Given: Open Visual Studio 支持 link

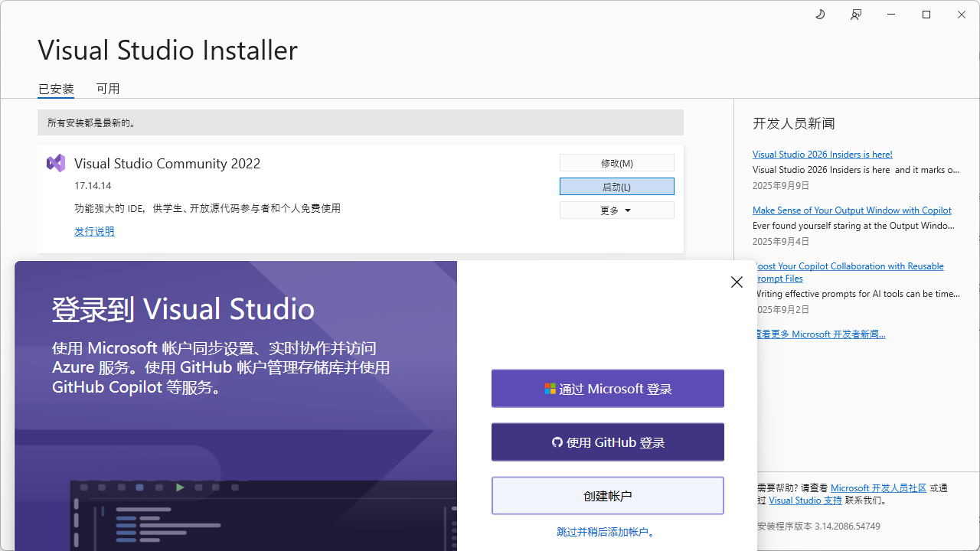Looking at the screenshot, I should tap(805, 500).
